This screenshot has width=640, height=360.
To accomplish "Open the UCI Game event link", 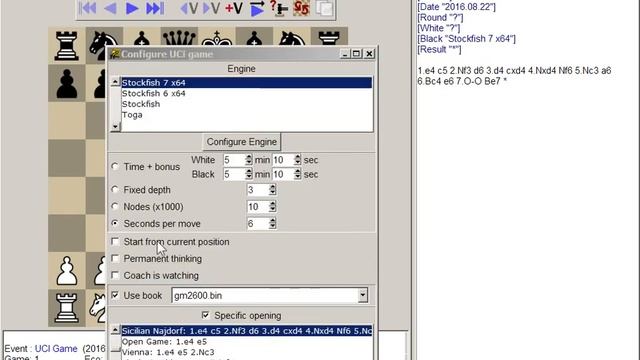I will tap(56, 349).
